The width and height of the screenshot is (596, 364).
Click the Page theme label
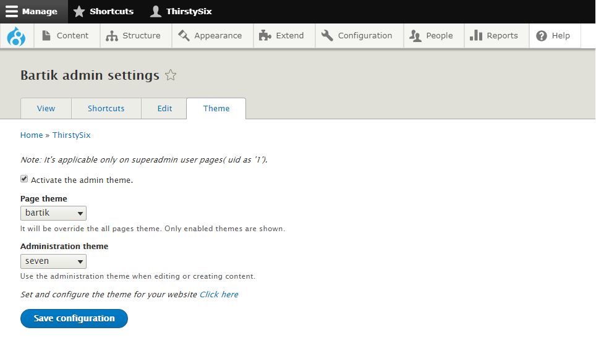pyautogui.click(x=44, y=199)
